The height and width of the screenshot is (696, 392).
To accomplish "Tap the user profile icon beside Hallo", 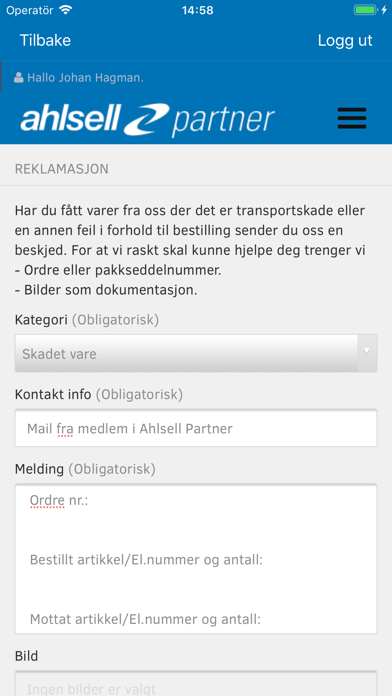I will click(x=19, y=78).
